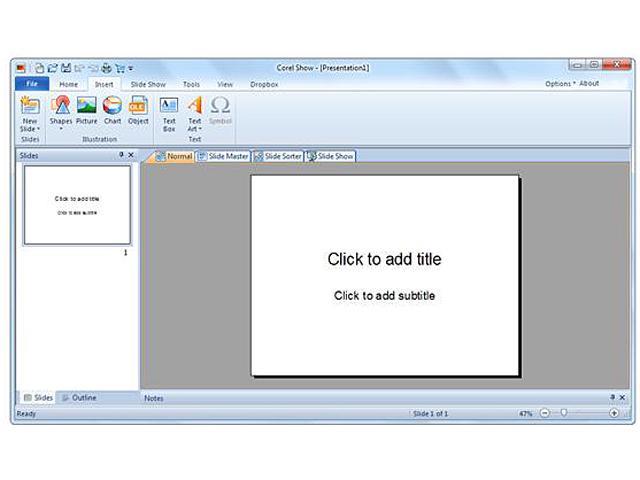Expand the Options dropdown menu
This screenshot has height=480, width=640.
[x=560, y=84]
